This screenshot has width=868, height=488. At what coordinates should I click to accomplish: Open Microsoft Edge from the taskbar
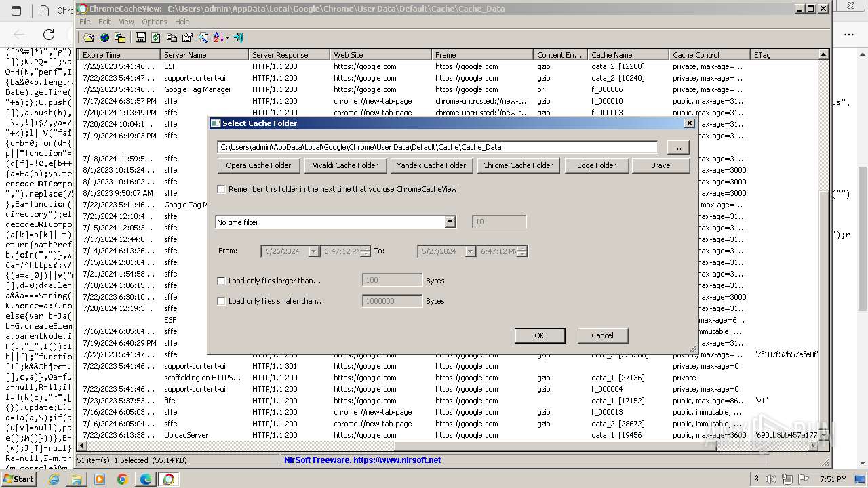coord(146,479)
